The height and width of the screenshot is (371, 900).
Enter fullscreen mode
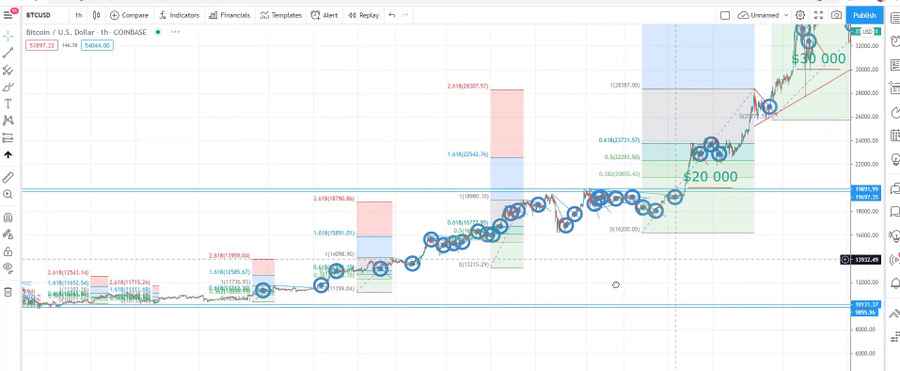click(819, 16)
